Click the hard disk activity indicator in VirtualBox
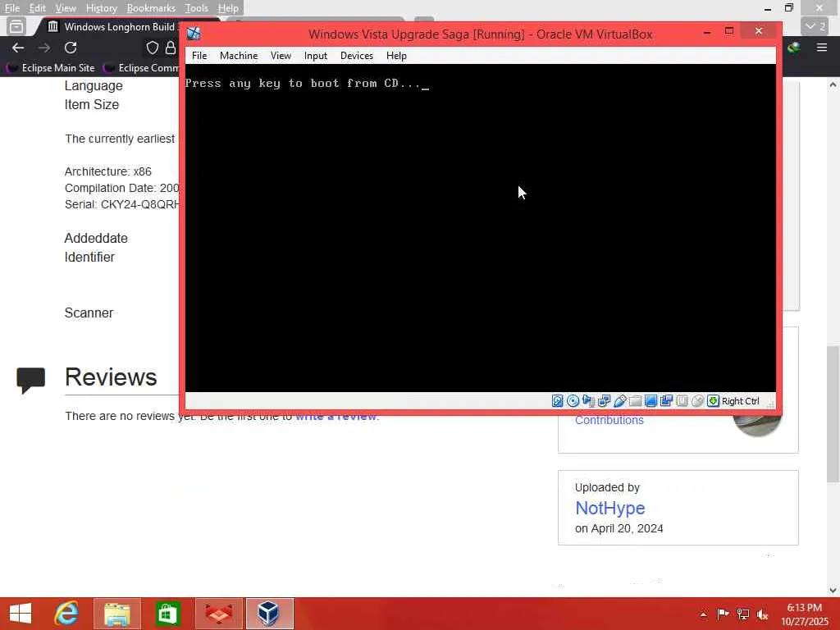 click(557, 400)
